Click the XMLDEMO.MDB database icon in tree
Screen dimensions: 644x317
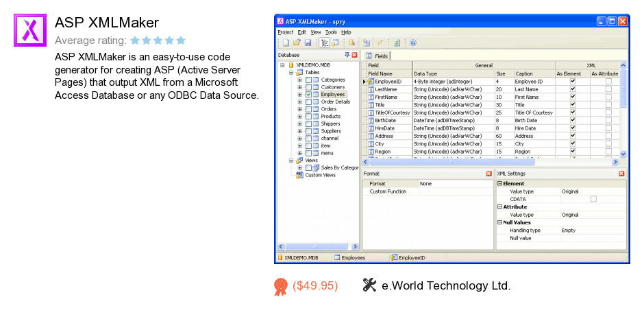(x=292, y=65)
